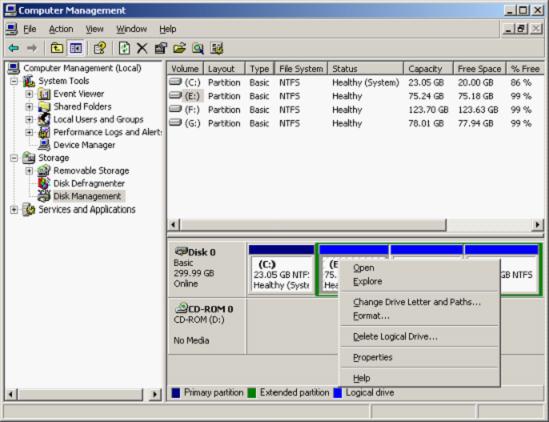Open the Help menu in menu bar
The image size is (549, 422).
click(168, 29)
